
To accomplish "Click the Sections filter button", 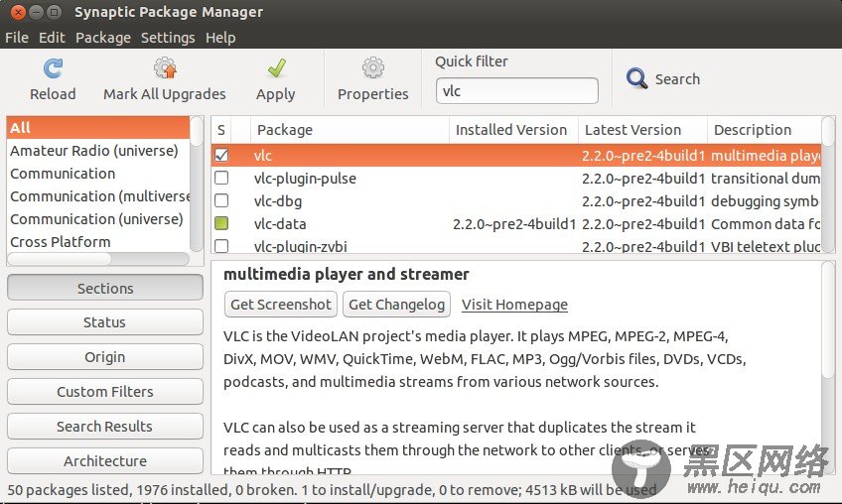I will (105, 289).
